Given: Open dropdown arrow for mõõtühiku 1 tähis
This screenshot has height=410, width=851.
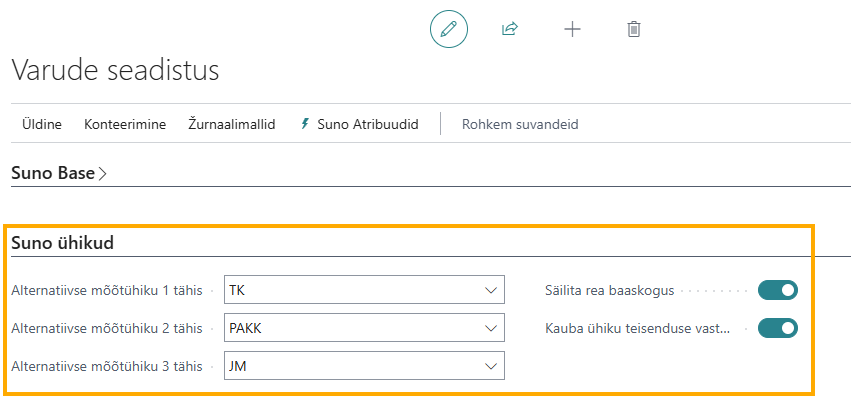Looking at the screenshot, I should [x=491, y=290].
